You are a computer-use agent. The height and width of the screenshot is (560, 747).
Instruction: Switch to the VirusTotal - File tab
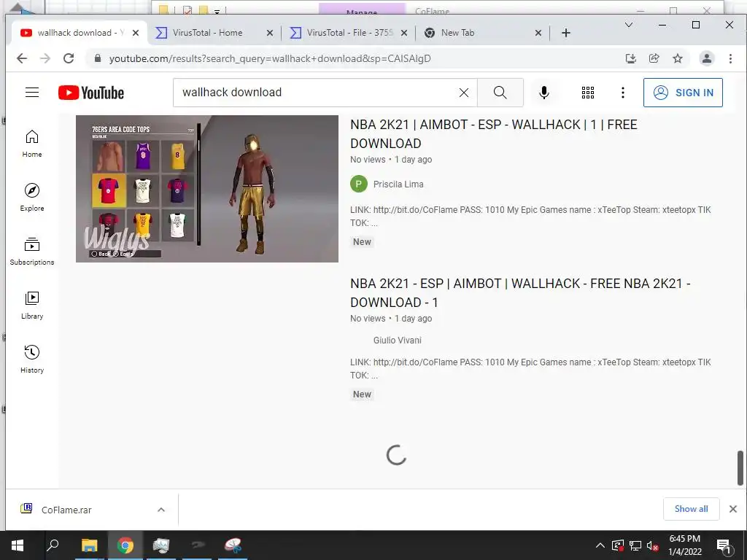coord(349,33)
